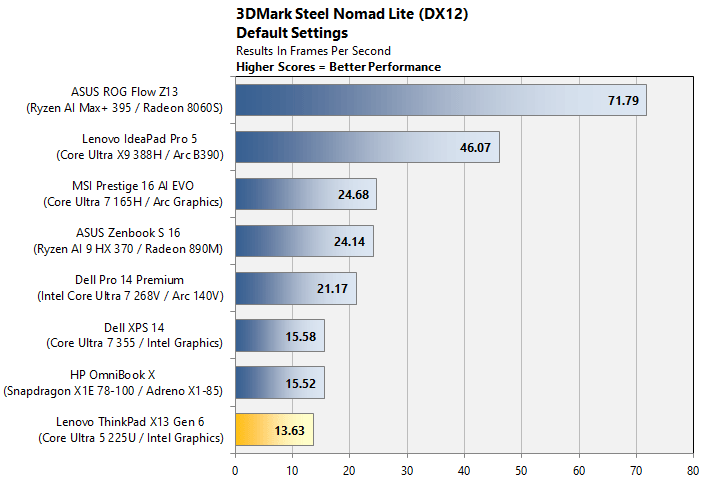The height and width of the screenshot is (481, 708).
Task: Click the 21.17 bar value
Action: 332,289
